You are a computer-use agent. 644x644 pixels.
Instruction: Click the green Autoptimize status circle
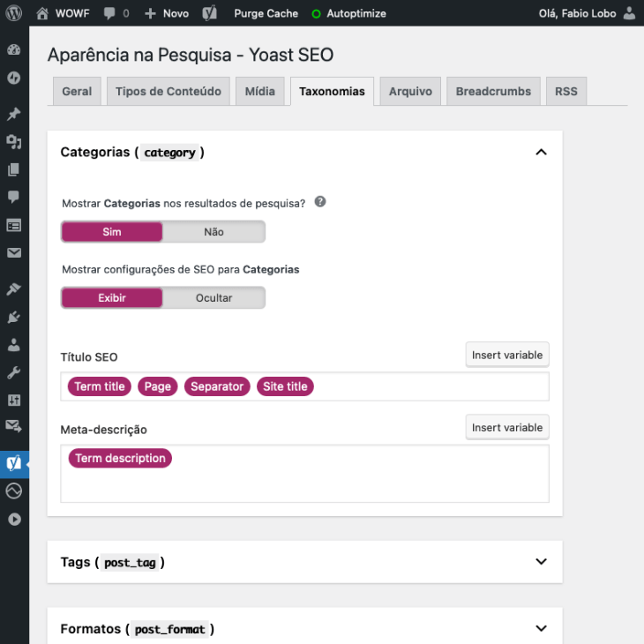click(x=316, y=14)
